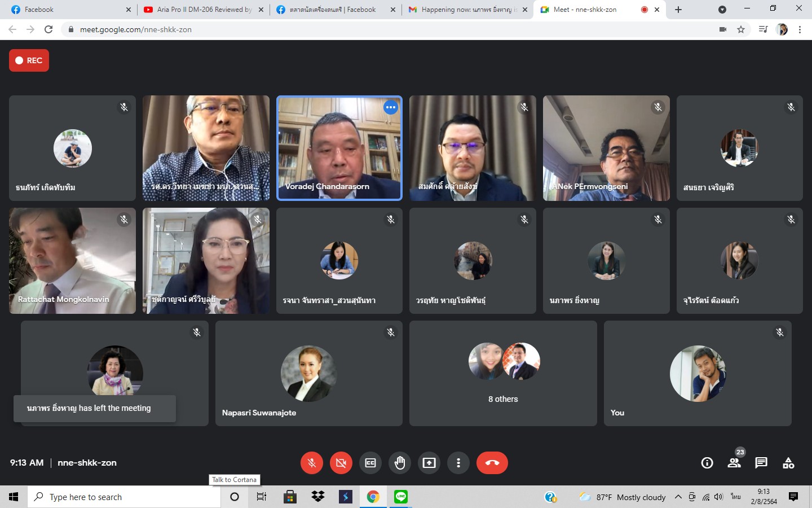812x508 pixels.
Task: Unmute the microphone toggle
Action: 311,463
